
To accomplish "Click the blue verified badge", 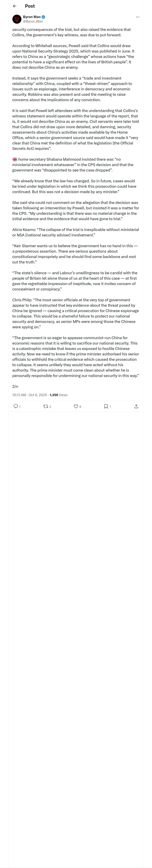I will tap(43, 17).
